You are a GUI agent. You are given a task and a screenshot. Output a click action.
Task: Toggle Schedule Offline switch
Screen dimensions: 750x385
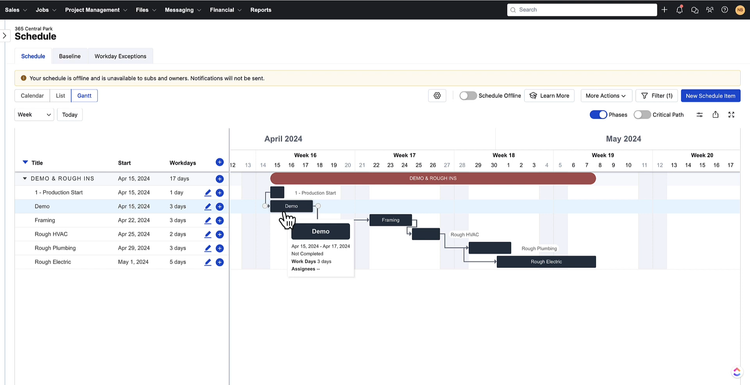pyautogui.click(x=468, y=96)
